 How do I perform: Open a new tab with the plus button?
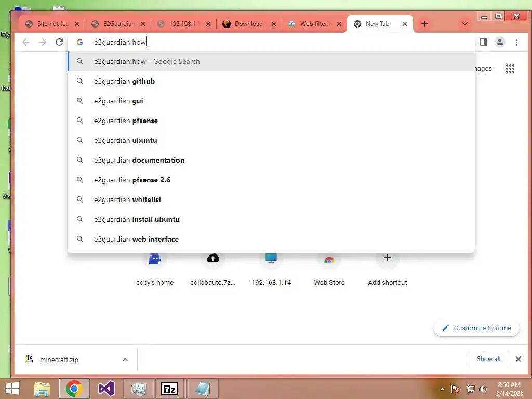point(424,24)
